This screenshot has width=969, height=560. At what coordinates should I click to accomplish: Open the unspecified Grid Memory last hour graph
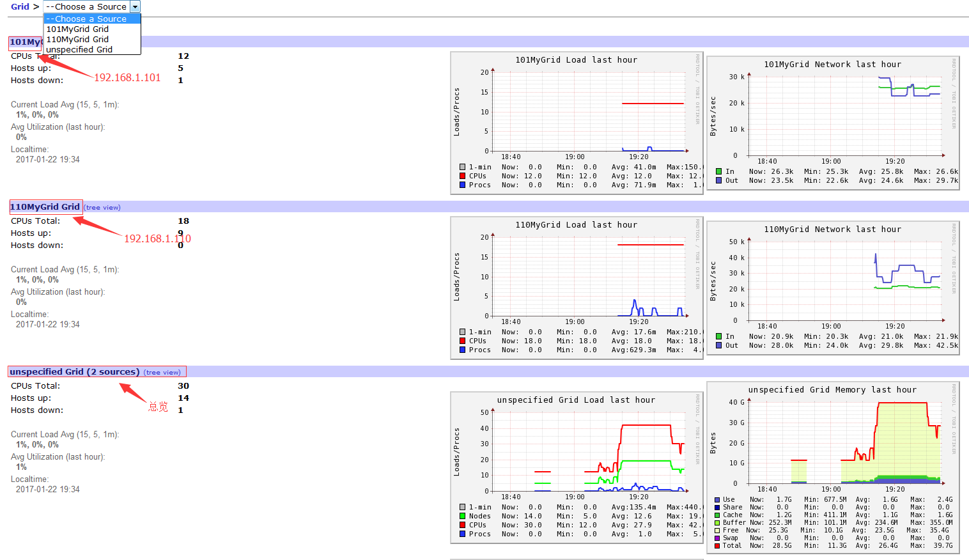click(832, 467)
